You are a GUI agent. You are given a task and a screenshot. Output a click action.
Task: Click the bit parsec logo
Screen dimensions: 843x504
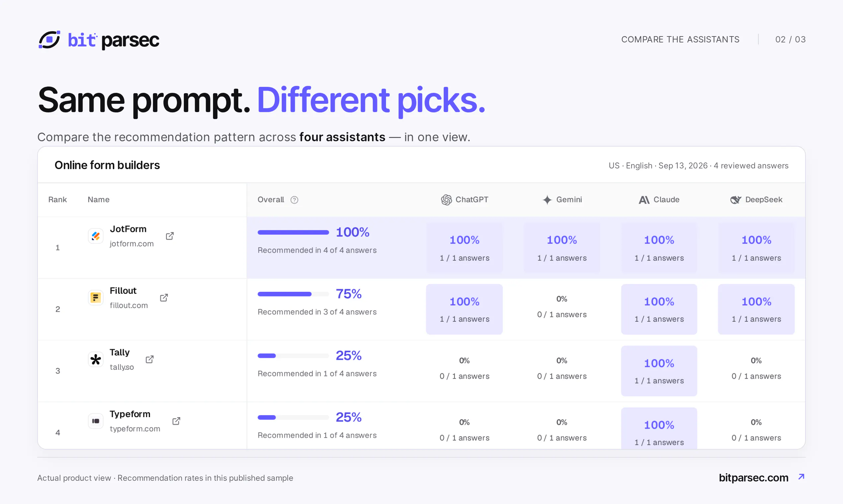[x=99, y=40]
